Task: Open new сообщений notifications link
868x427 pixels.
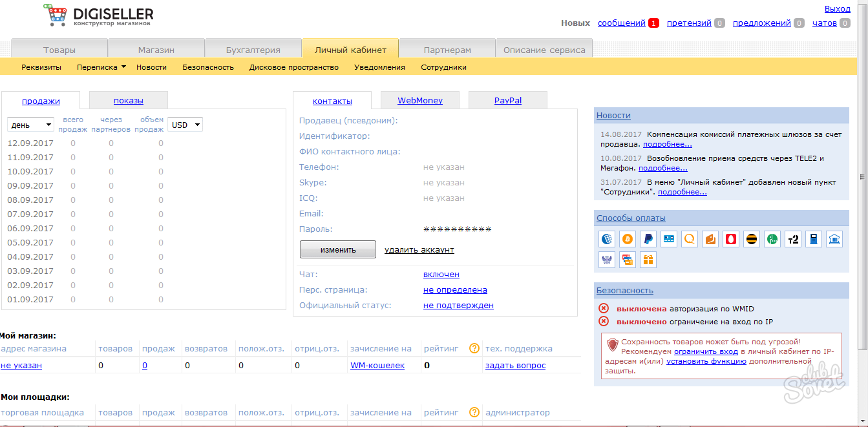Action: coord(621,23)
